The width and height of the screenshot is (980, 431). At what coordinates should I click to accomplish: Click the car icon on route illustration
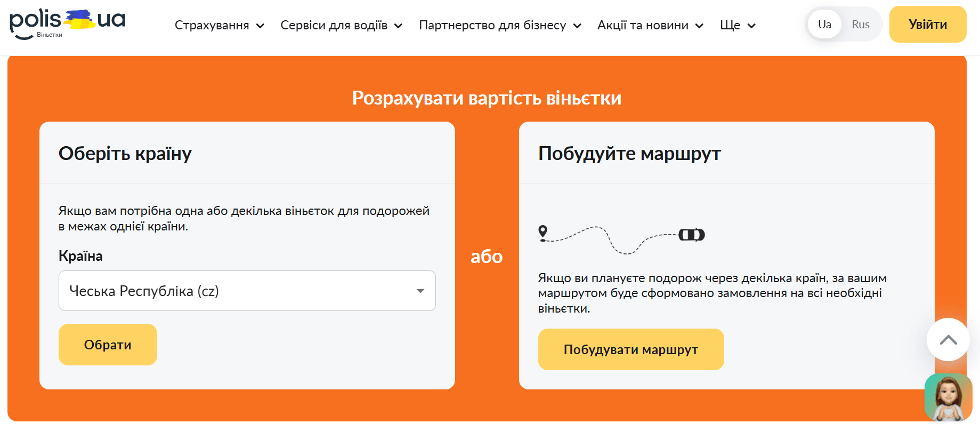point(691,235)
